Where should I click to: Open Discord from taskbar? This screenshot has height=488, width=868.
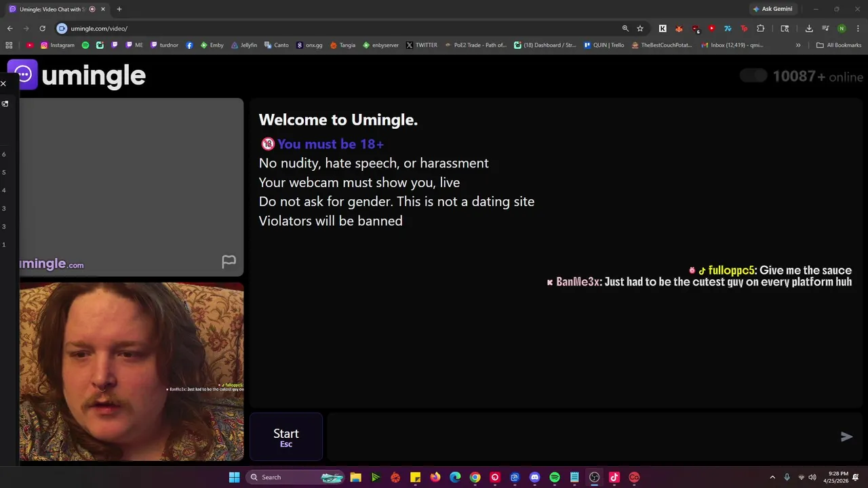(x=534, y=477)
